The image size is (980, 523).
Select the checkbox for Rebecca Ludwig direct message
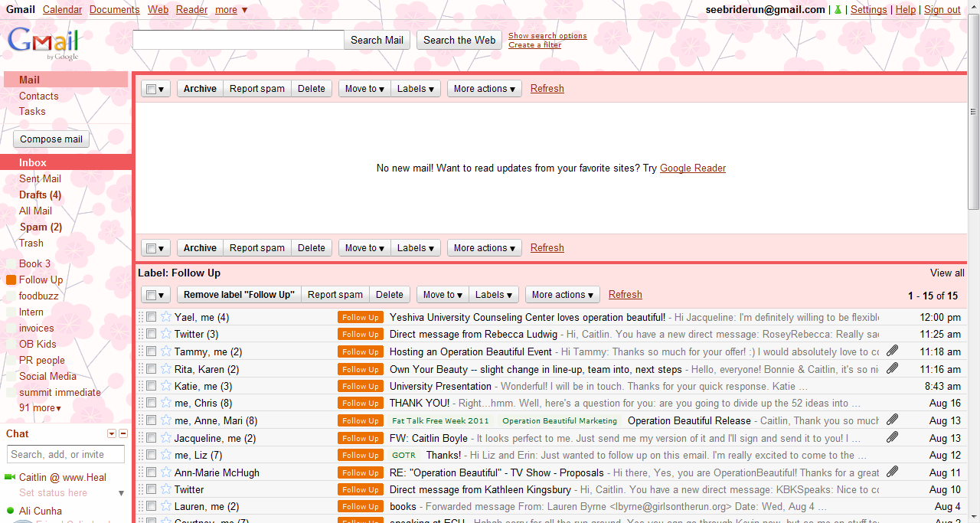pyautogui.click(x=152, y=334)
